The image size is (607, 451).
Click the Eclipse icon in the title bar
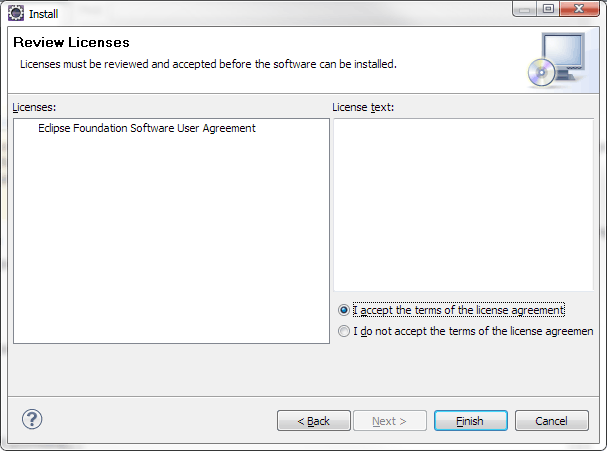click(x=15, y=13)
